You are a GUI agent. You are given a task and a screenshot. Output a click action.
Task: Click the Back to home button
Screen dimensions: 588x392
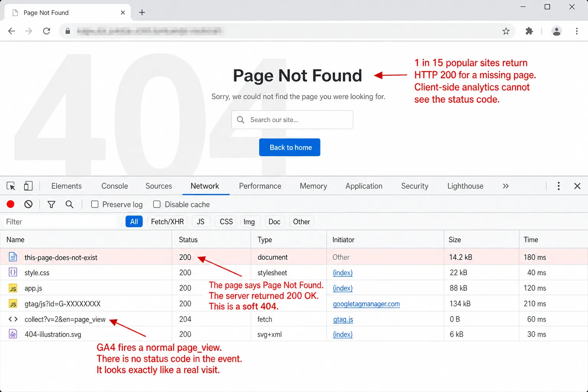click(290, 147)
